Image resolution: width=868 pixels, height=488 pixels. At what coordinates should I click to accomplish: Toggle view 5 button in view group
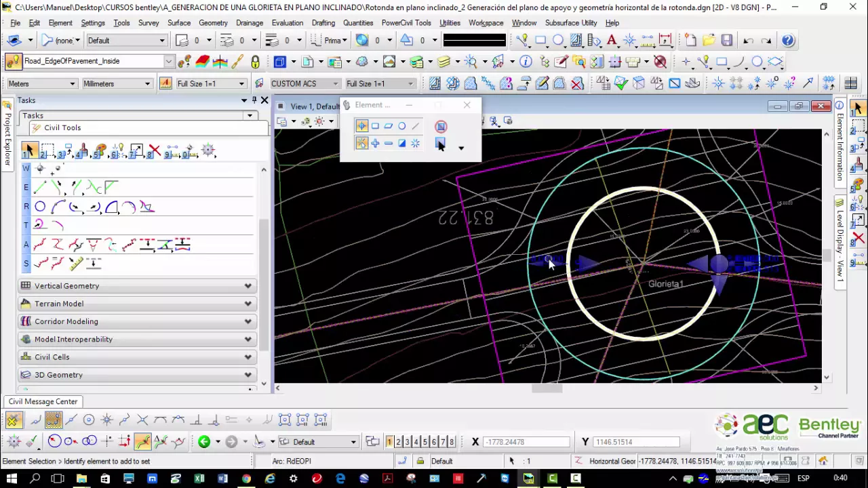click(425, 442)
